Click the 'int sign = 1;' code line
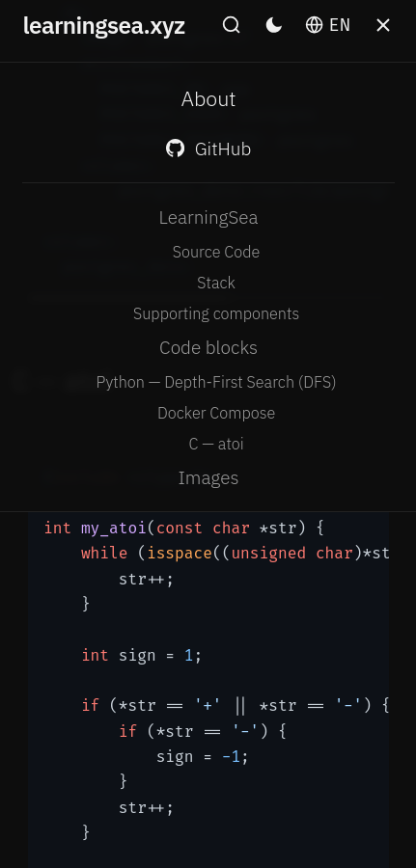Image resolution: width=416 pixels, height=868 pixels. click(x=142, y=656)
